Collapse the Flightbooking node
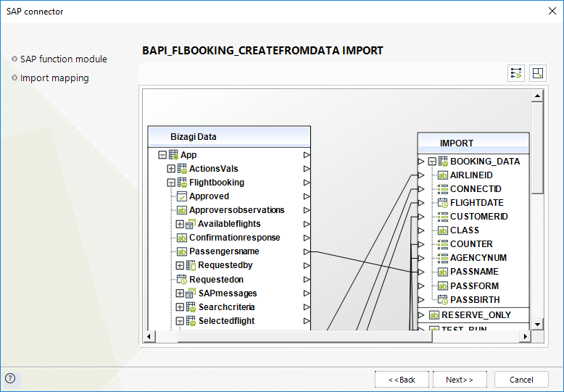564x392 pixels. [x=171, y=183]
